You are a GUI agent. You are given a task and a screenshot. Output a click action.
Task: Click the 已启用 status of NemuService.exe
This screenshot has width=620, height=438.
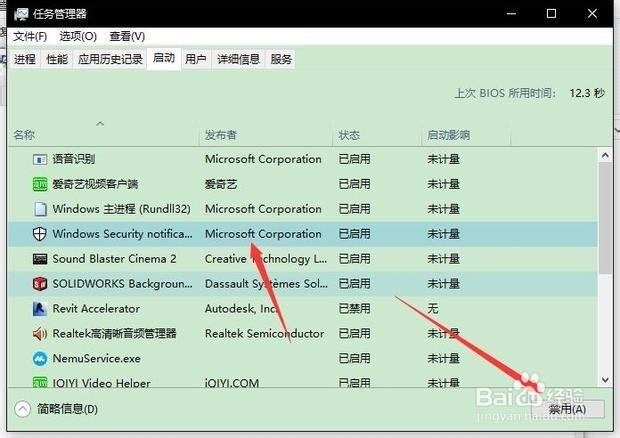354,359
